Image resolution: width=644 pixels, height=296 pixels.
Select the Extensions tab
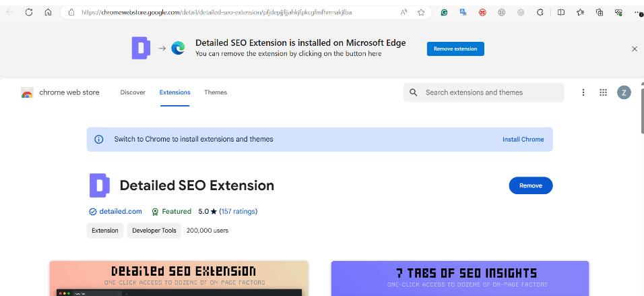(175, 92)
